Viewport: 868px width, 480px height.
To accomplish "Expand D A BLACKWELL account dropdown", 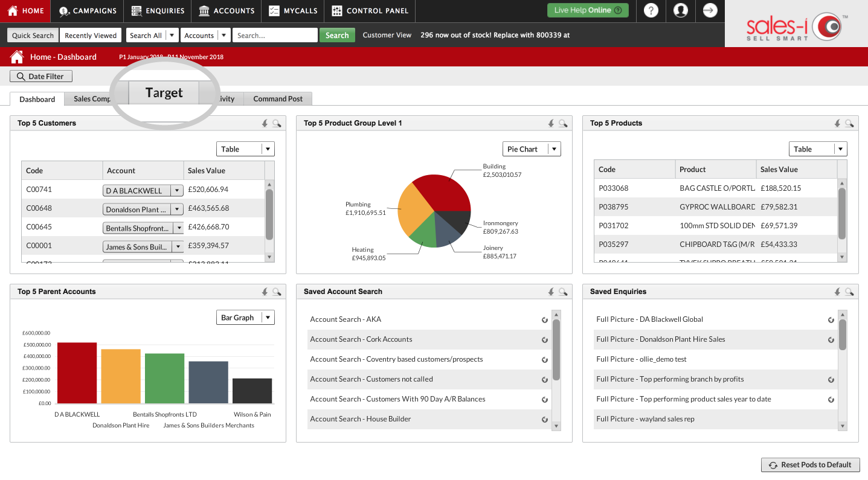I will tap(176, 191).
